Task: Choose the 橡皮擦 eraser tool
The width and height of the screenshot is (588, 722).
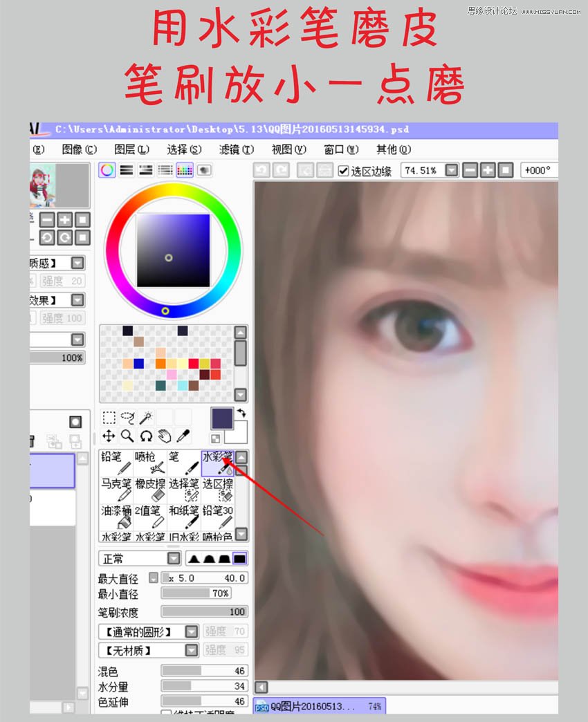Action: tap(150, 490)
